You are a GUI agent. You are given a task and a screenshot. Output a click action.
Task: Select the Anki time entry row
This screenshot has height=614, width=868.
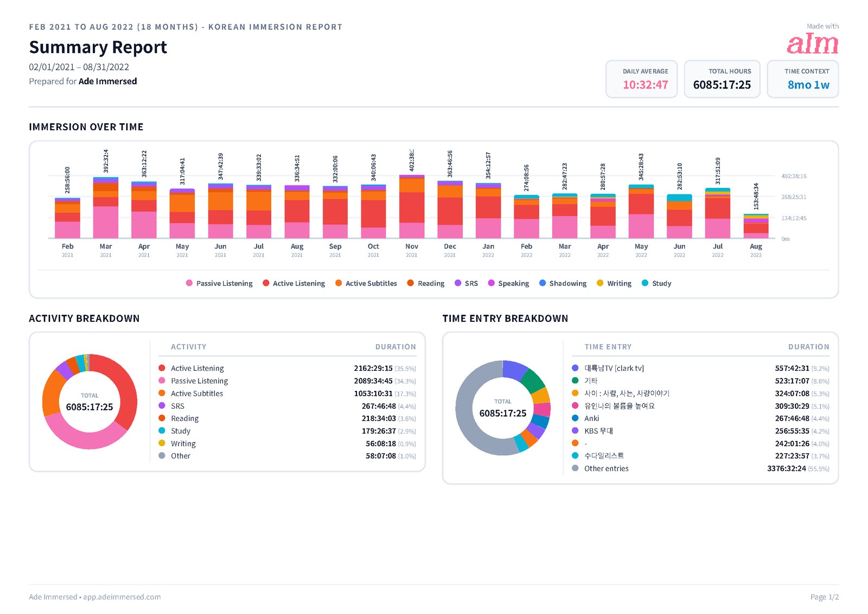(x=700, y=418)
